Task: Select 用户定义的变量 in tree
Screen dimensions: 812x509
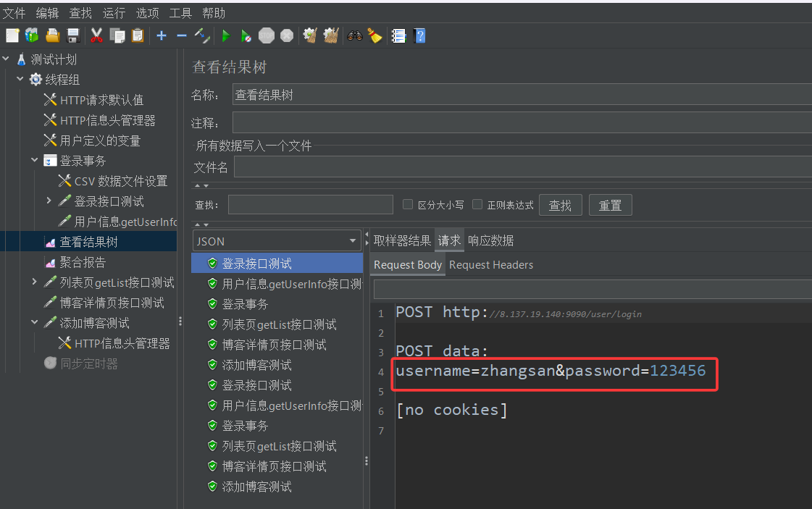Action: pos(99,140)
